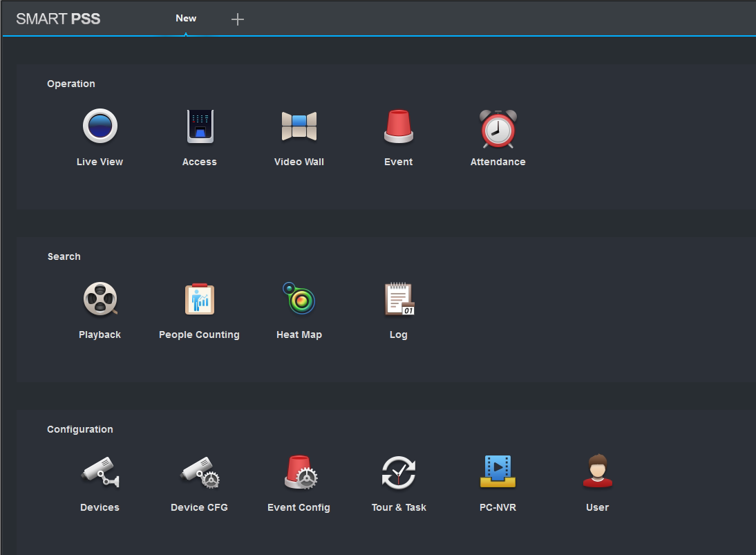Screen dimensions: 756x555
Task: Open the PC-NVR configuration
Action: pyautogui.click(x=498, y=473)
